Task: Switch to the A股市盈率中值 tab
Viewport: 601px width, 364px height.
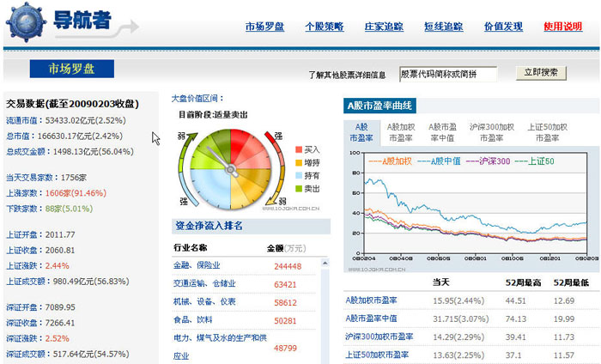Action: pos(443,131)
